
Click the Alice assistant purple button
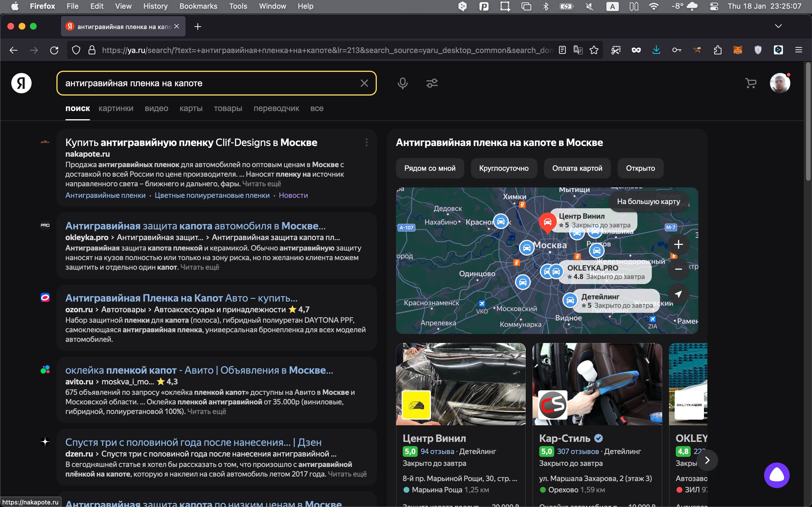776,475
